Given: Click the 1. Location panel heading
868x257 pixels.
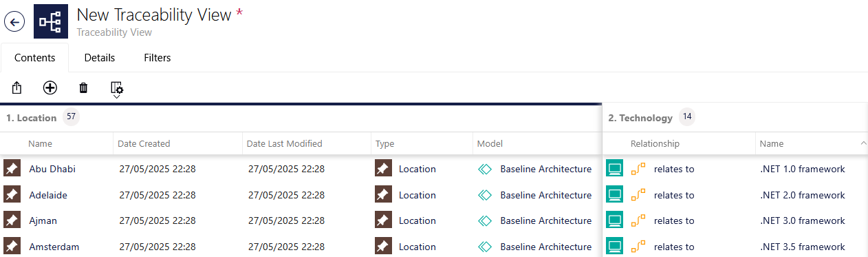Looking at the screenshot, I should click(32, 118).
